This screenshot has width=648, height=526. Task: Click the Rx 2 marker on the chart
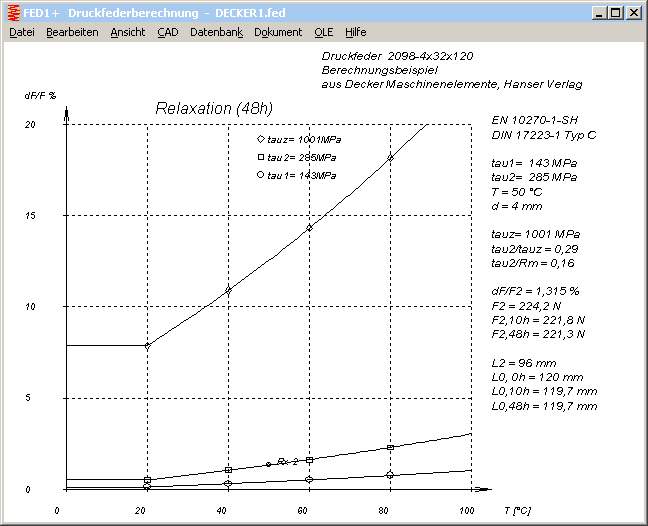pyautogui.click(x=282, y=462)
